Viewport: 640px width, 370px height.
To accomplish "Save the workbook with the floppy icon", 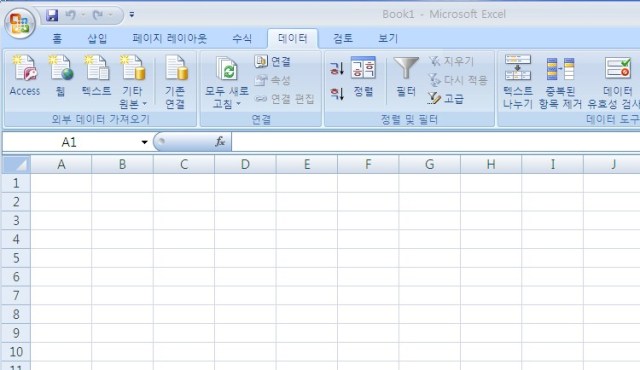I will (x=52, y=16).
